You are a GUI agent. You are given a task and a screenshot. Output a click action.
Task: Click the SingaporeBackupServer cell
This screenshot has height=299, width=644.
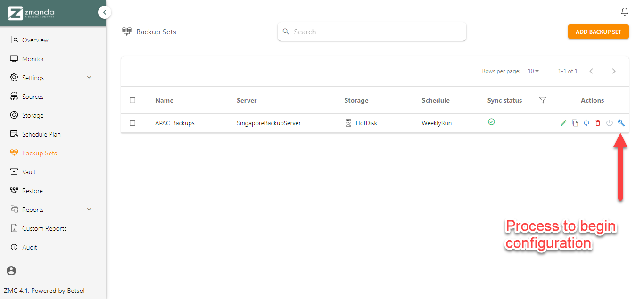(x=269, y=123)
